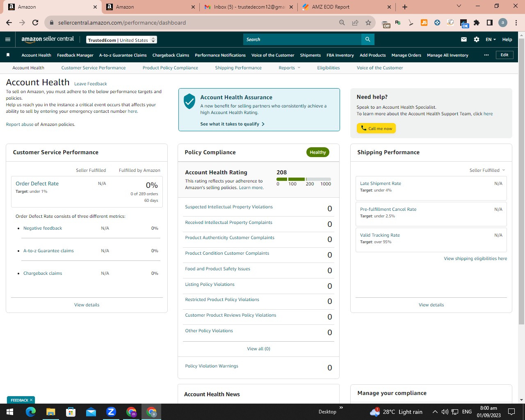This screenshot has width=525, height=420.
Task: Click the Account Health Rating progress bar
Action: [304, 179]
